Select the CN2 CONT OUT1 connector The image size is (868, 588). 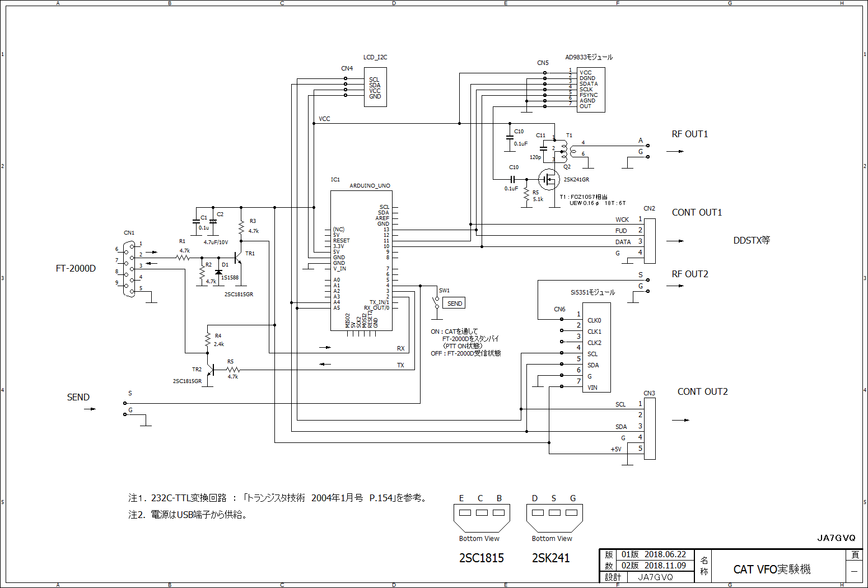[x=650, y=241]
